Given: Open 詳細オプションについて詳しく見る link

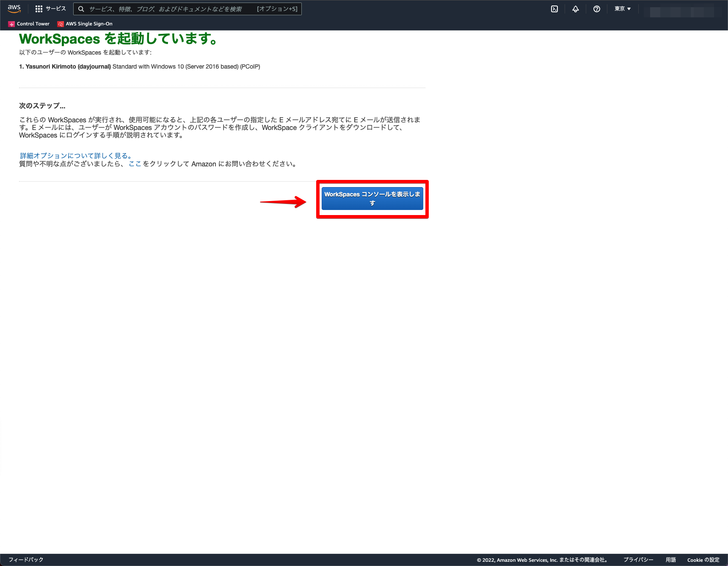Looking at the screenshot, I should point(76,156).
